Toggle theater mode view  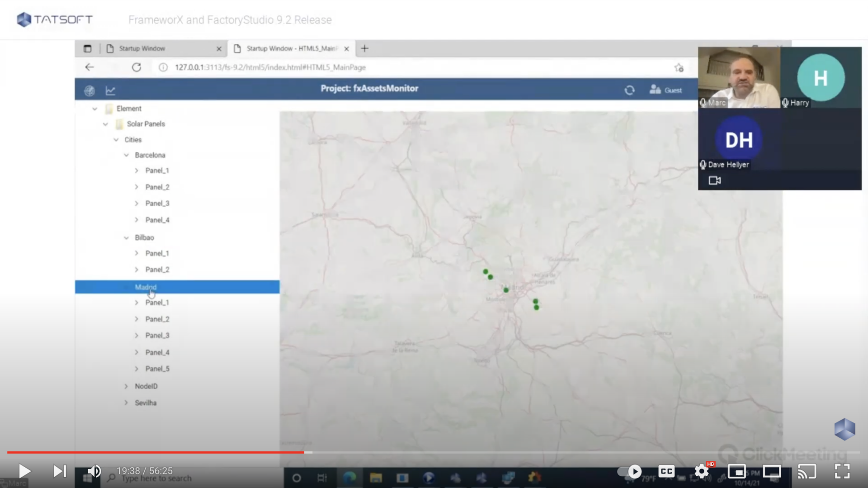tap(772, 471)
